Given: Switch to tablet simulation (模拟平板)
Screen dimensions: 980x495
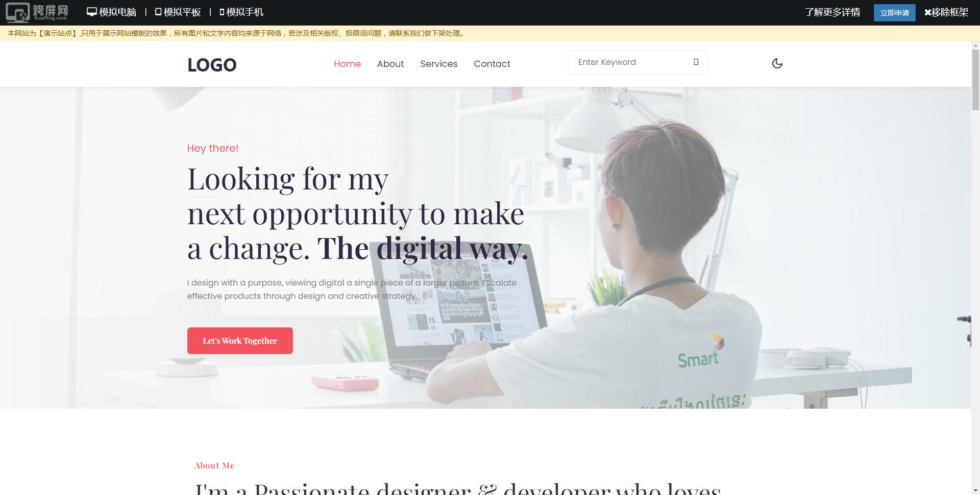Looking at the screenshot, I should click(178, 12).
